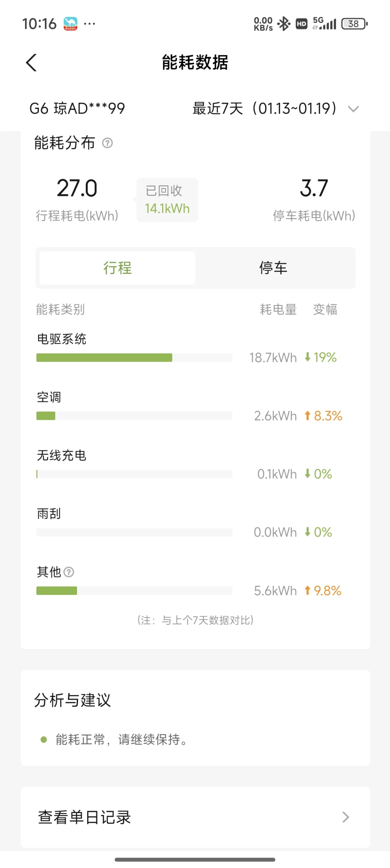Tap the chevron beside date range
390x868 pixels.
(353, 109)
